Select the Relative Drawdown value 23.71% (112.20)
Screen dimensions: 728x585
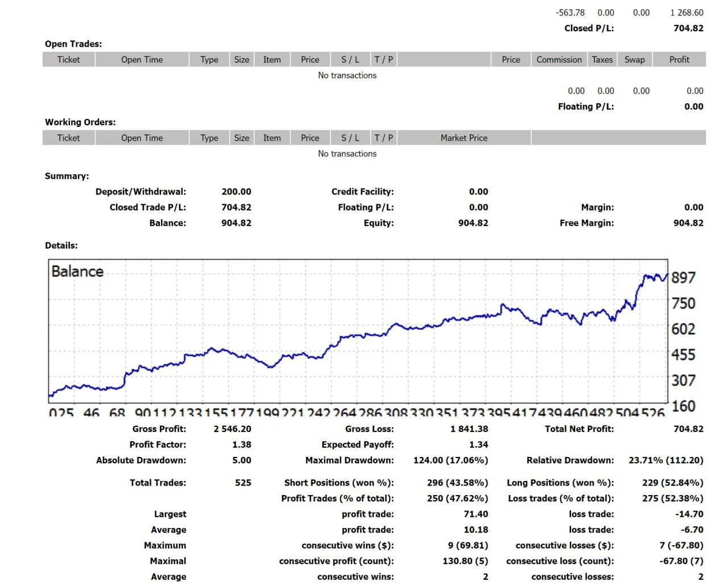coord(665,460)
